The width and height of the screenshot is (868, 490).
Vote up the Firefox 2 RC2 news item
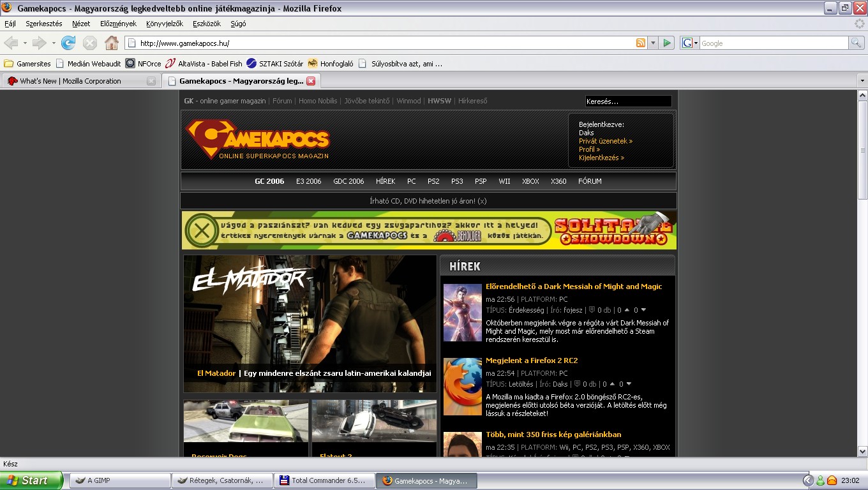[x=613, y=384]
